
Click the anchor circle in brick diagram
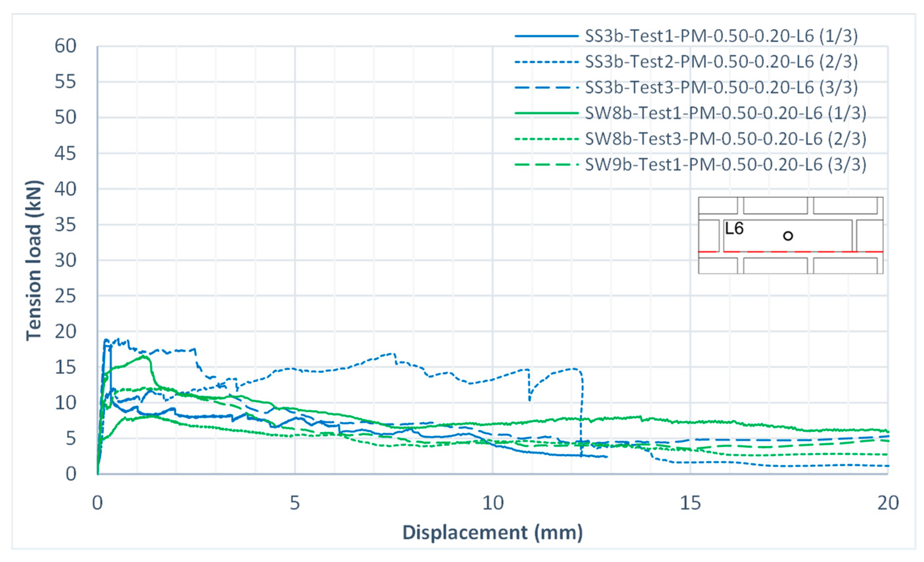(788, 236)
